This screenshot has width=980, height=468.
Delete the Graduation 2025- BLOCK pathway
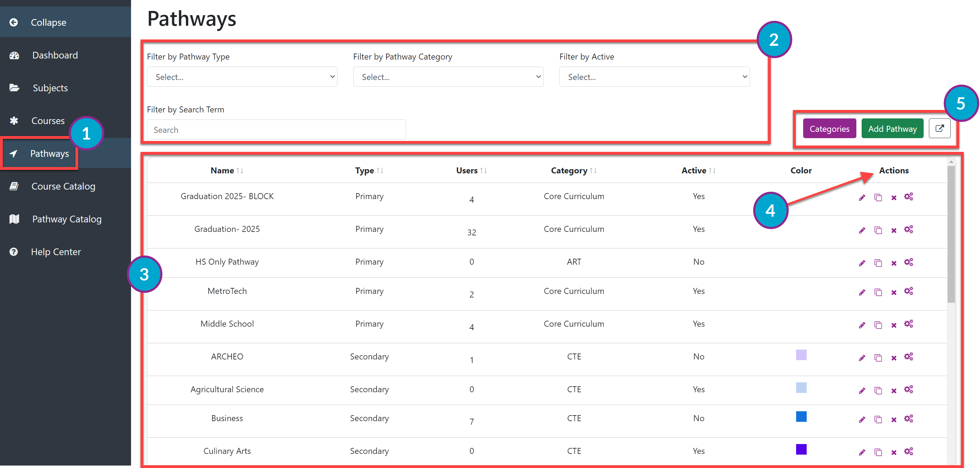coord(894,197)
